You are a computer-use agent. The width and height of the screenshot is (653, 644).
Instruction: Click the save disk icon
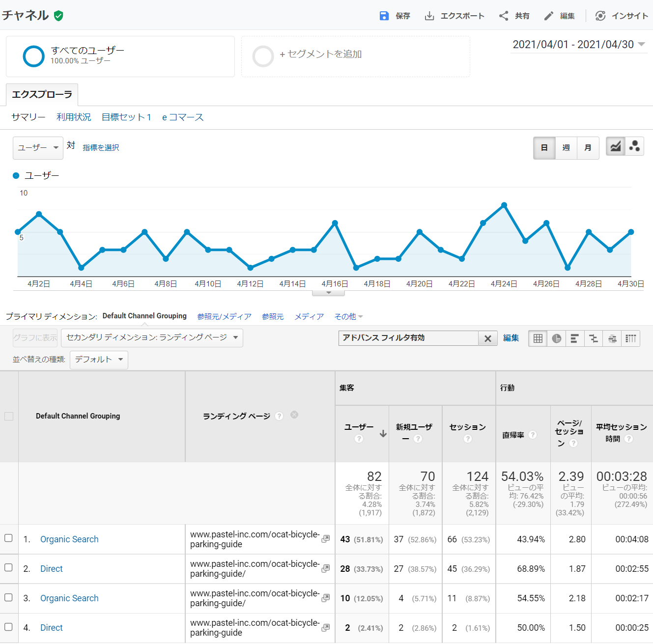(384, 16)
